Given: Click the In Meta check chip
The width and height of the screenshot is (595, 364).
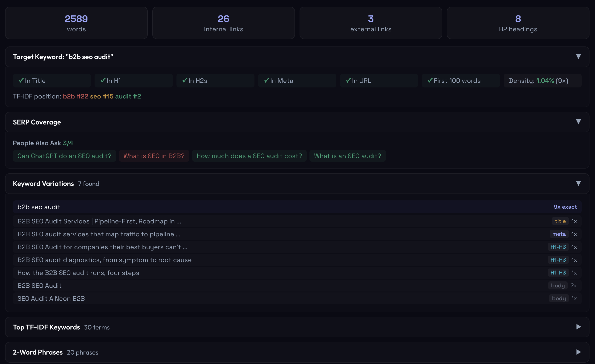Looking at the screenshot, I should click(x=297, y=81).
